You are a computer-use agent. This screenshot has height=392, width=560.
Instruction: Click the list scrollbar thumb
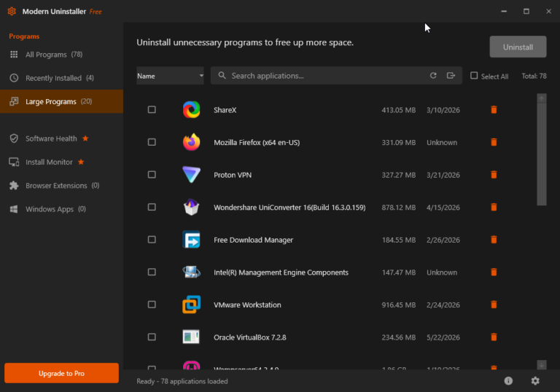point(542,154)
